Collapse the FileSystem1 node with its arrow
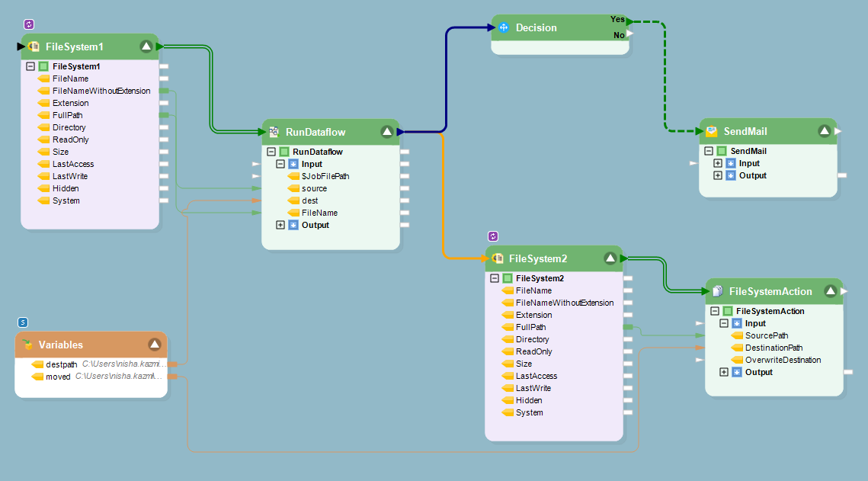Screen dimensions: 868x481 (146, 47)
